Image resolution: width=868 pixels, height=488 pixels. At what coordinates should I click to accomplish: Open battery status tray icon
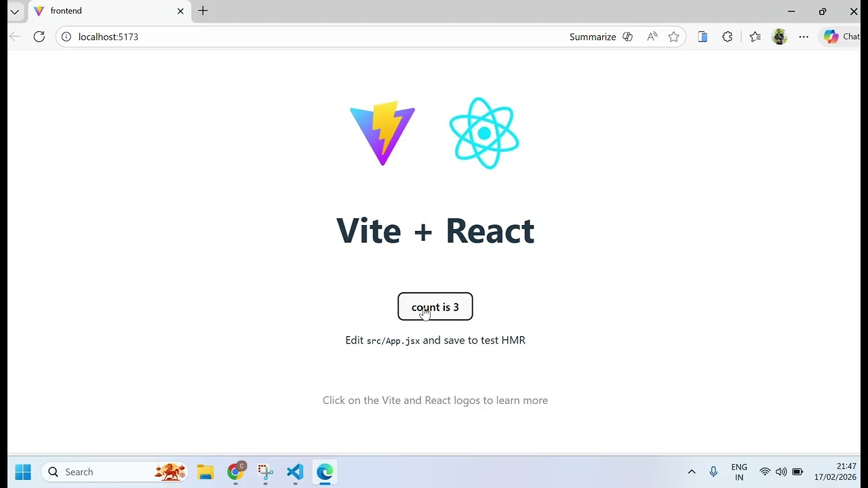click(797, 472)
